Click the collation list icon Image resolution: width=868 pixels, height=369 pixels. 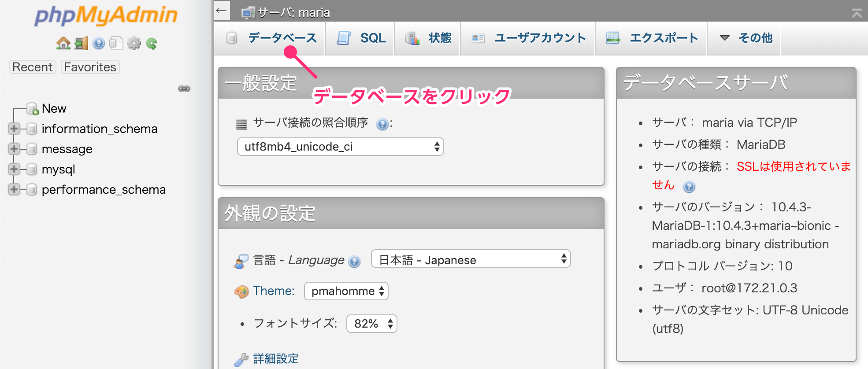click(x=241, y=124)
